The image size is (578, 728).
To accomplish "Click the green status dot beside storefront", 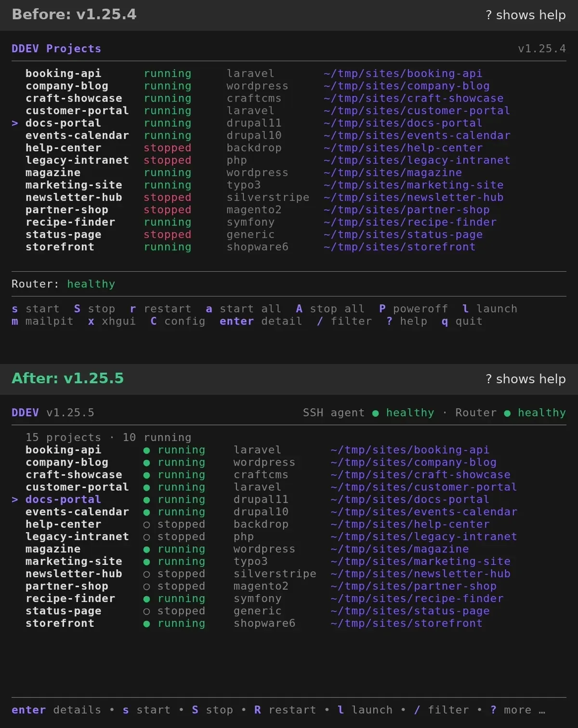I will 146,624.
